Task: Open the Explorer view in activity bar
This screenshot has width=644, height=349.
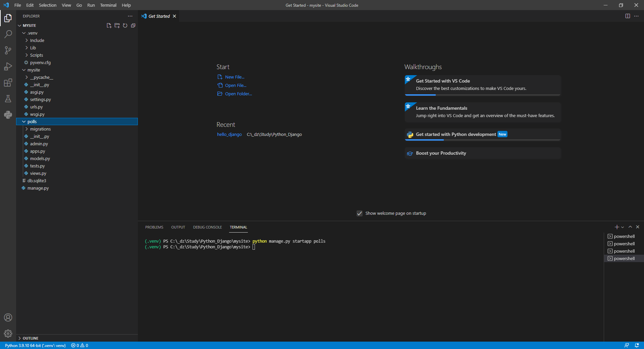Action: [8, 18]
